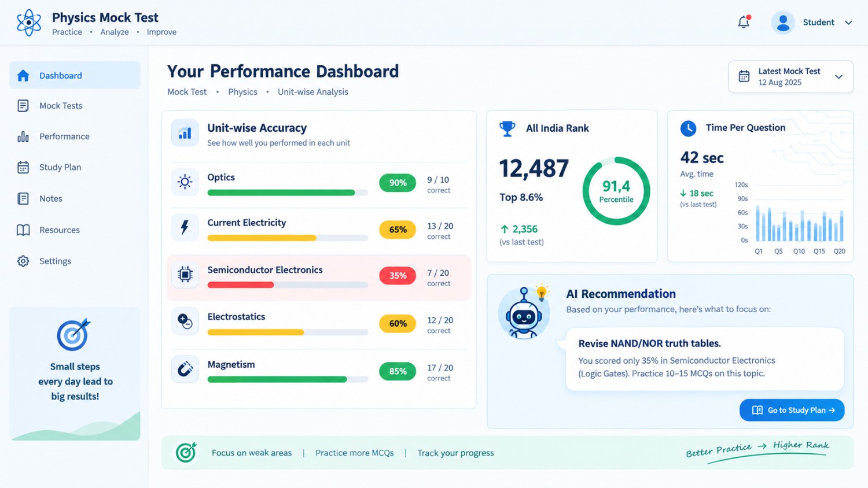The image size is (868, 488).
Task: Click the Unit-wise Analysis breadcrumb
Action: (x=313, y=92)
